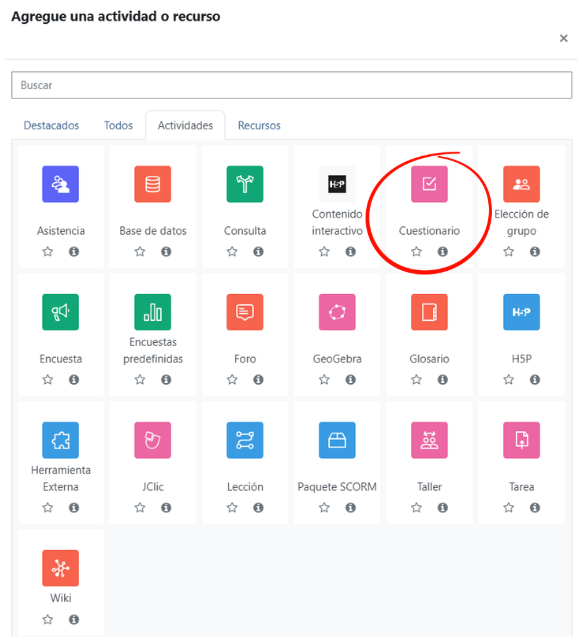View info about the JClic activity
Image resolution: width=582 pixels, height=643 pixels.
pos(166,507)
